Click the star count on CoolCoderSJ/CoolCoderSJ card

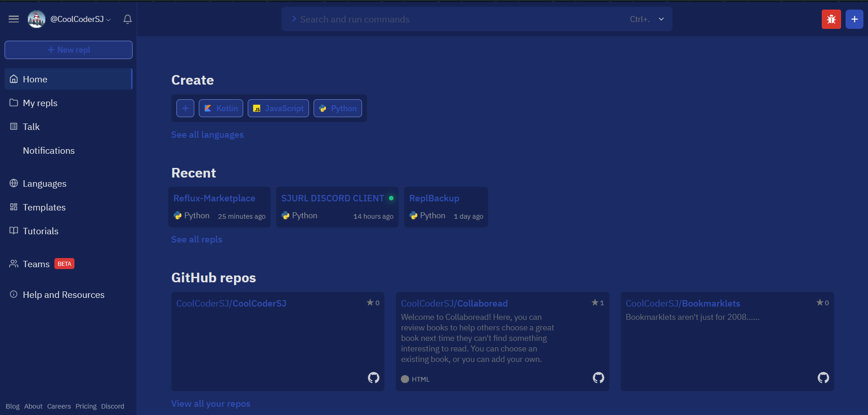[x=373, y=302]
